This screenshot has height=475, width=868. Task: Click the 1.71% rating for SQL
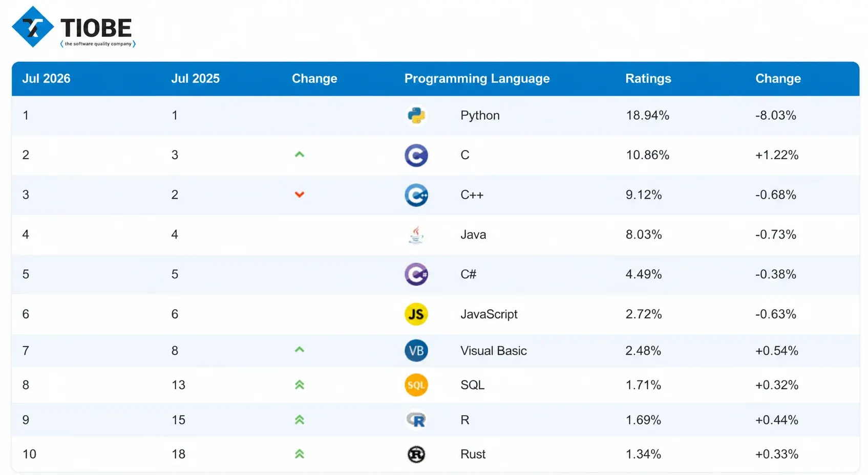(643, 385)
